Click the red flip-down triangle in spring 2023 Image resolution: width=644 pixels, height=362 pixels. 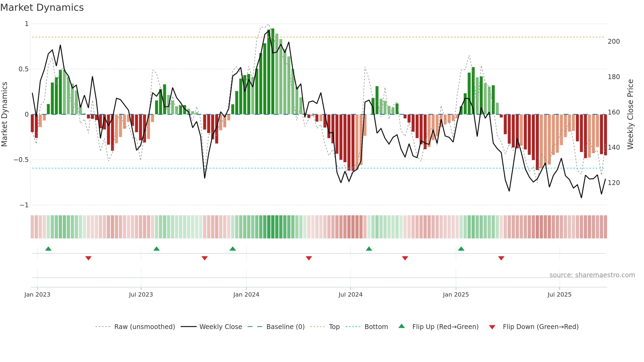point(89,258)
